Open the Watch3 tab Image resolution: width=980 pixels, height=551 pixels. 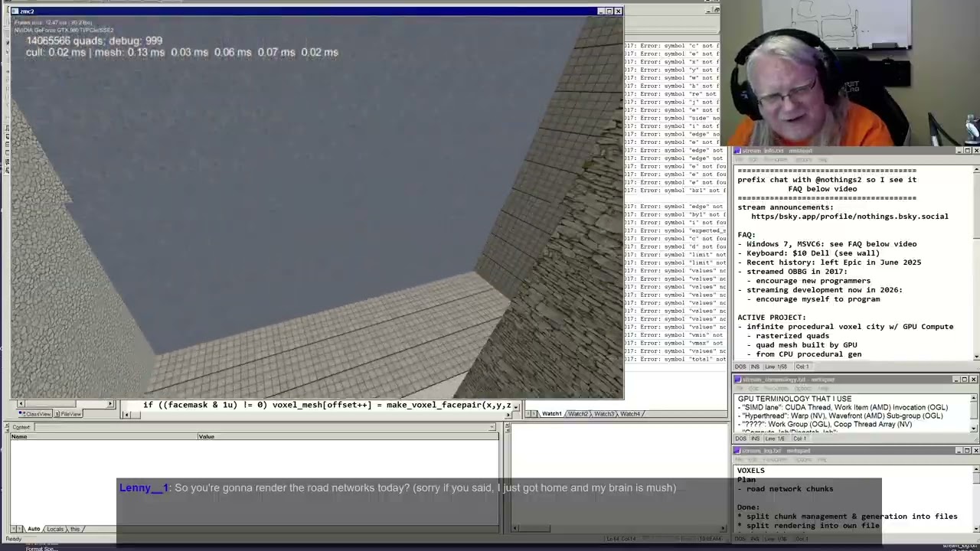click(603, 414)
